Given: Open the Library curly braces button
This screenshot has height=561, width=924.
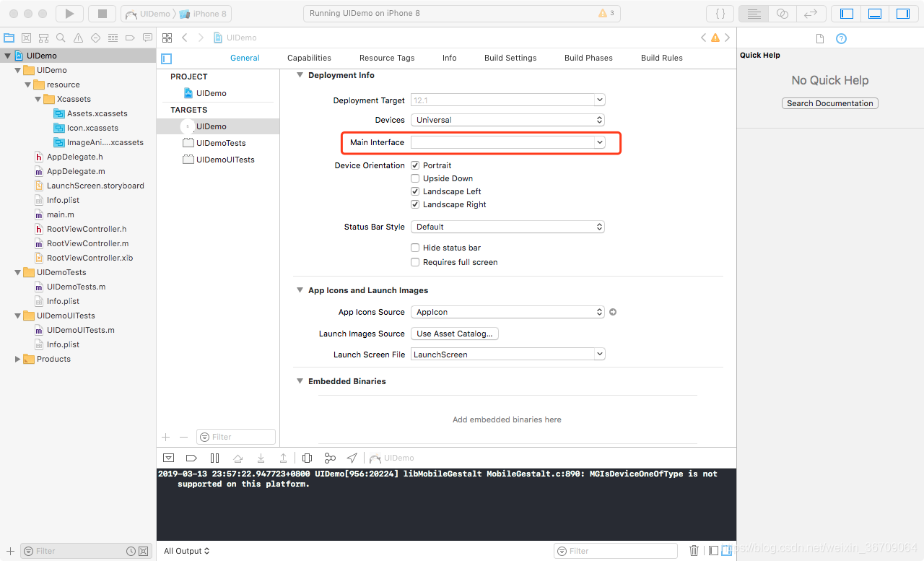Looking at the screenshot, I should click(x=720, y=13).
